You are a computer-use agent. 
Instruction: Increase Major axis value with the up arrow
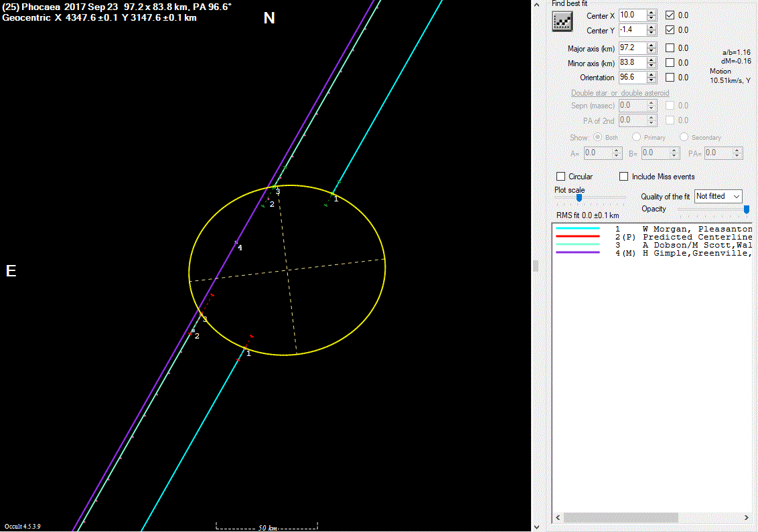click(x=652, y=45)
